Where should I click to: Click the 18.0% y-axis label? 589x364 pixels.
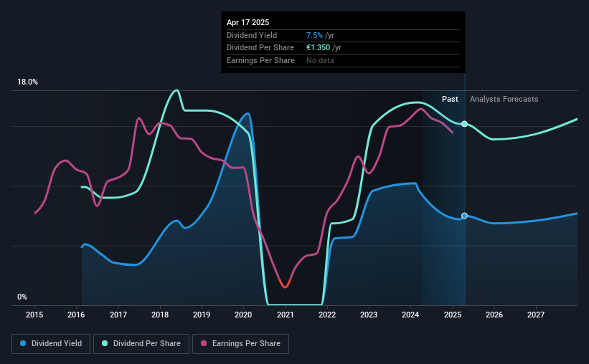pyautogui.click(x=27, y=82)
